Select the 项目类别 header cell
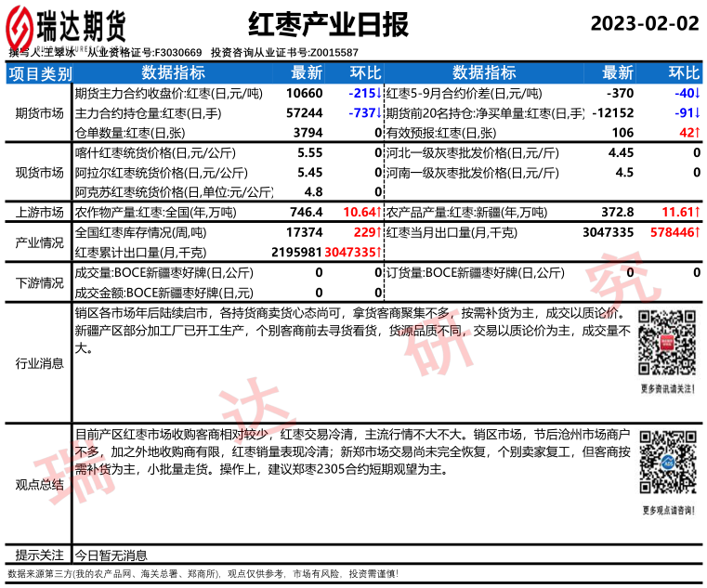707x588 pixels. point(39,73)
